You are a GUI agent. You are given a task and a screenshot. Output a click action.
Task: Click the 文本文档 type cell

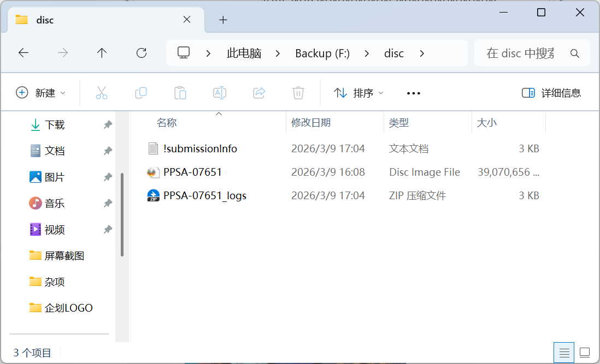click(x=409, y=148)
